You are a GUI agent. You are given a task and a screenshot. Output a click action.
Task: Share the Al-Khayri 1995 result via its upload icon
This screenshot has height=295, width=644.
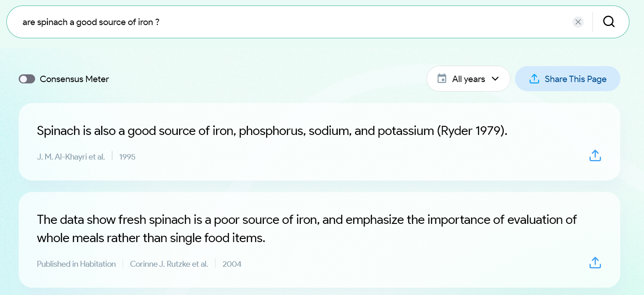coord(595,155)
